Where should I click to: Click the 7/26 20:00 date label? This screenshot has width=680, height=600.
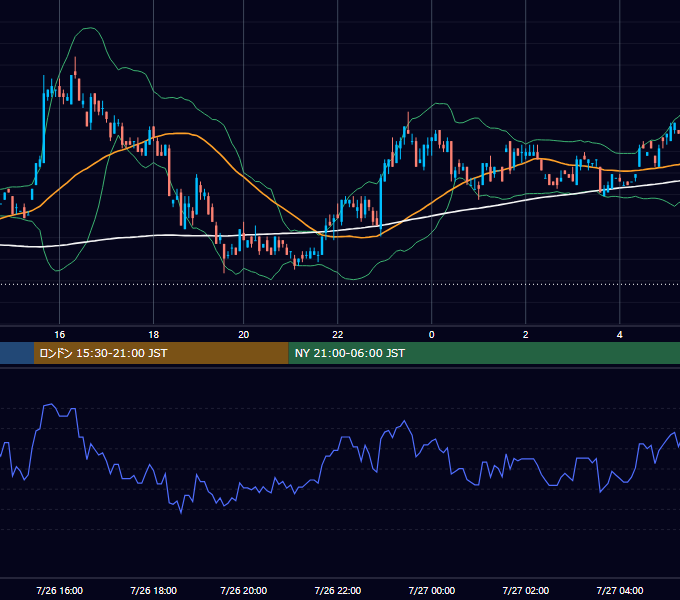(244, 590)
